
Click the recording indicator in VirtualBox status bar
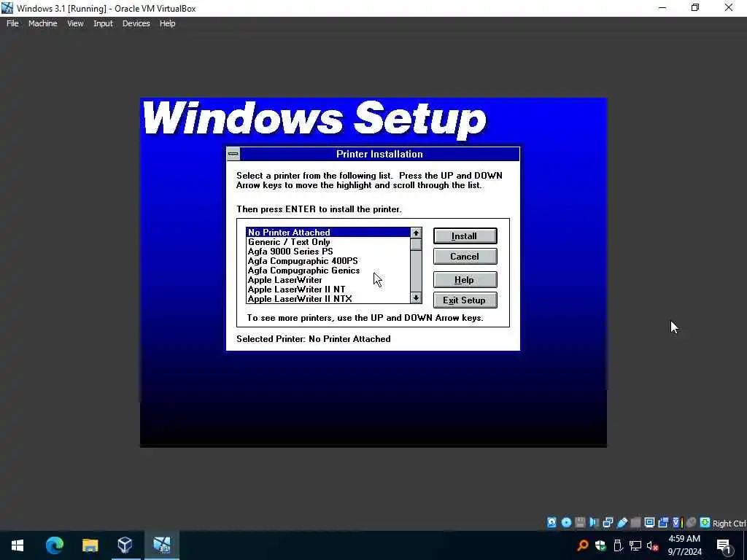click(x=663, y=522)
